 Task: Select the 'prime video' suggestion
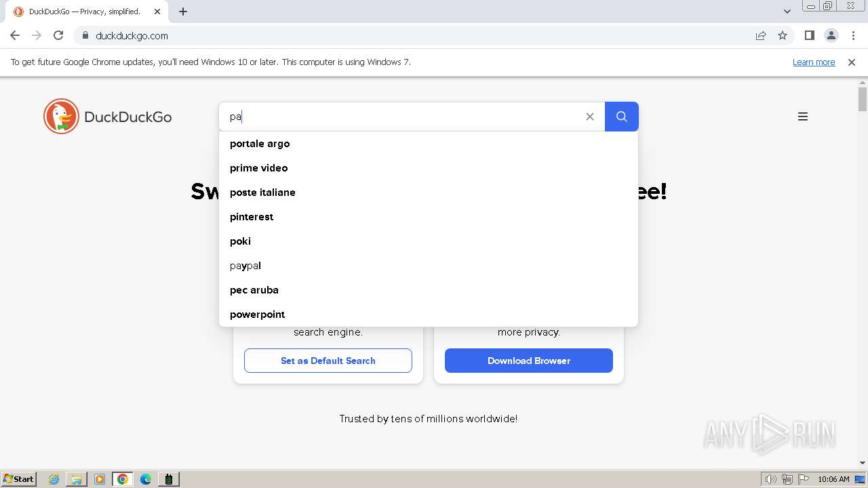pos(429,168)
